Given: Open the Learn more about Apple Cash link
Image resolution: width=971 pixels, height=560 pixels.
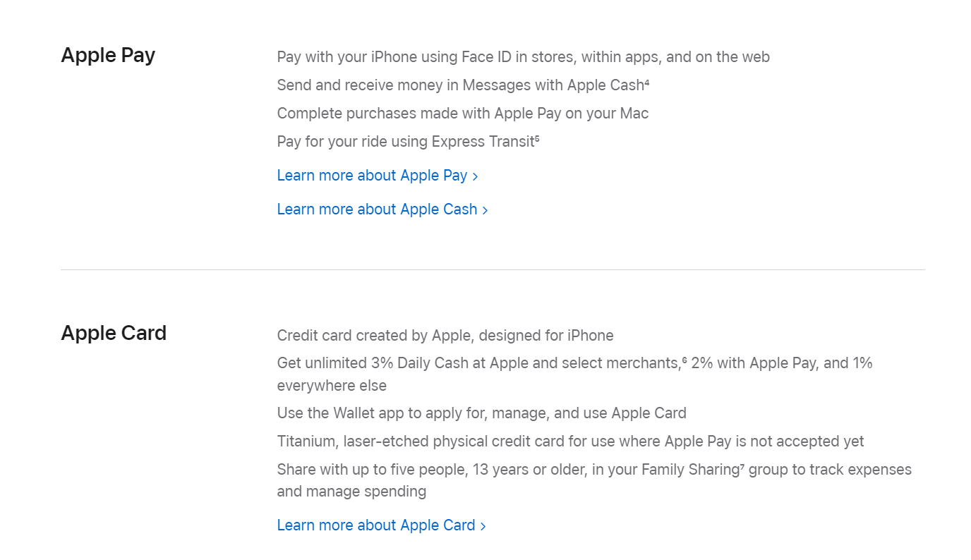Looking at the screenshot, I should point(382,209).
